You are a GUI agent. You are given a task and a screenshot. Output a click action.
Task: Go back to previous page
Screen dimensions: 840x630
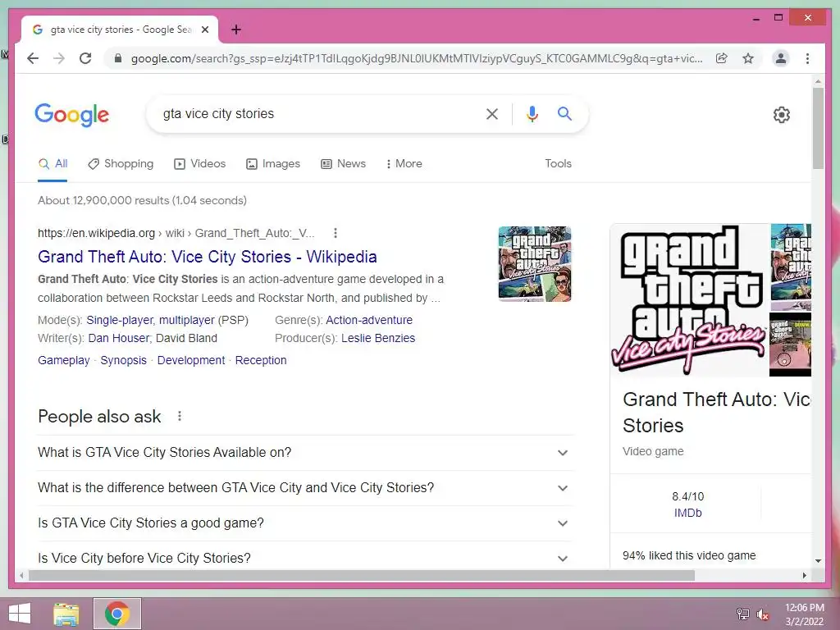(x=33, y=58)
